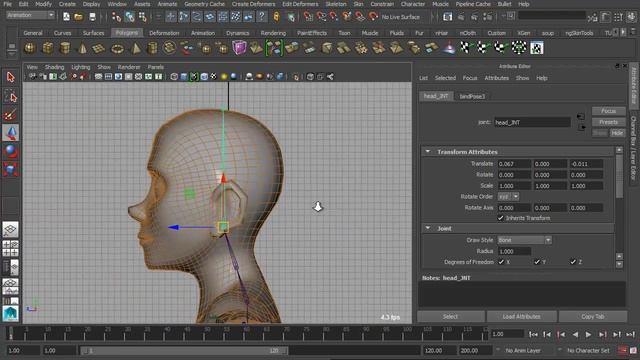Click the play forward button

click(x=588, y=334)
